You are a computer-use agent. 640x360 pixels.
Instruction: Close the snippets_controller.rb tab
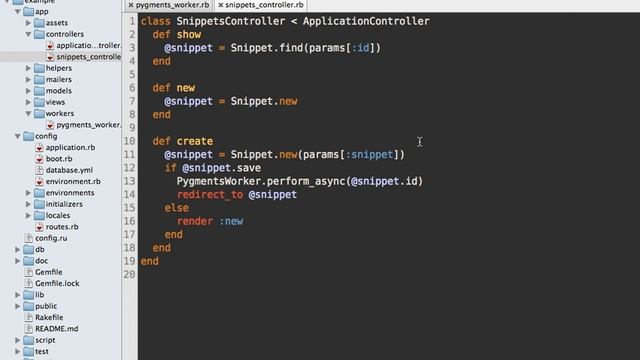pyautogui.click(x=220, y=5)
